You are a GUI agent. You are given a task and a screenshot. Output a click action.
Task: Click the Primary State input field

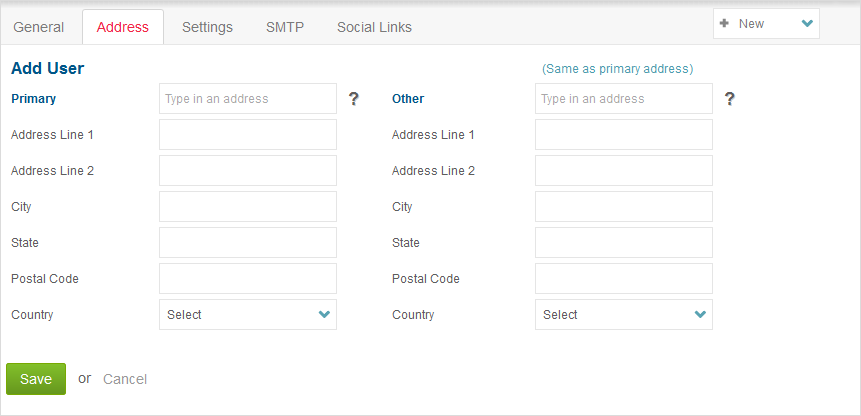248,243
